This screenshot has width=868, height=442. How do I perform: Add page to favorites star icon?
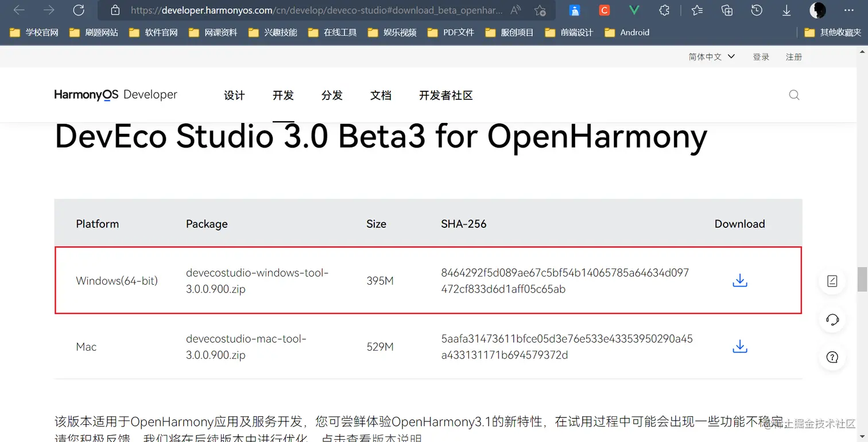[x=540, y=10]
